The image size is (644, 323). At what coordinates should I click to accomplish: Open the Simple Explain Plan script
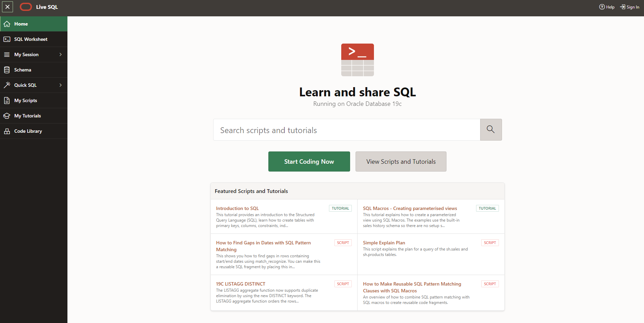tap(384, 243)
